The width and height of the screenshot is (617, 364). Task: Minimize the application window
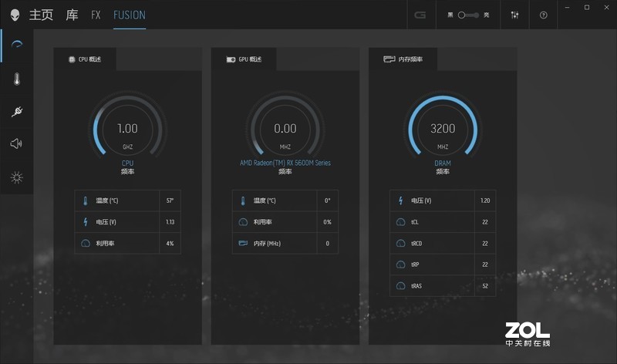[567, 8]
